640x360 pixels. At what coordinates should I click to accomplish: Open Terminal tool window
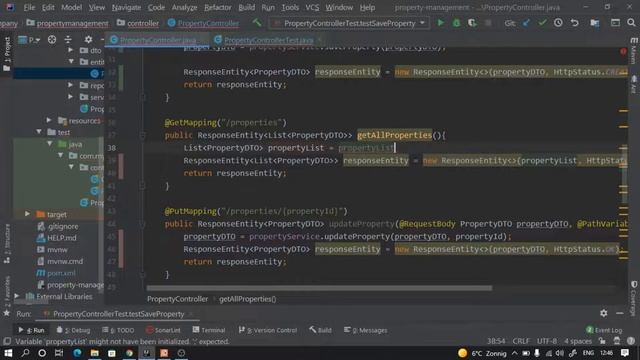pos(209,330)
